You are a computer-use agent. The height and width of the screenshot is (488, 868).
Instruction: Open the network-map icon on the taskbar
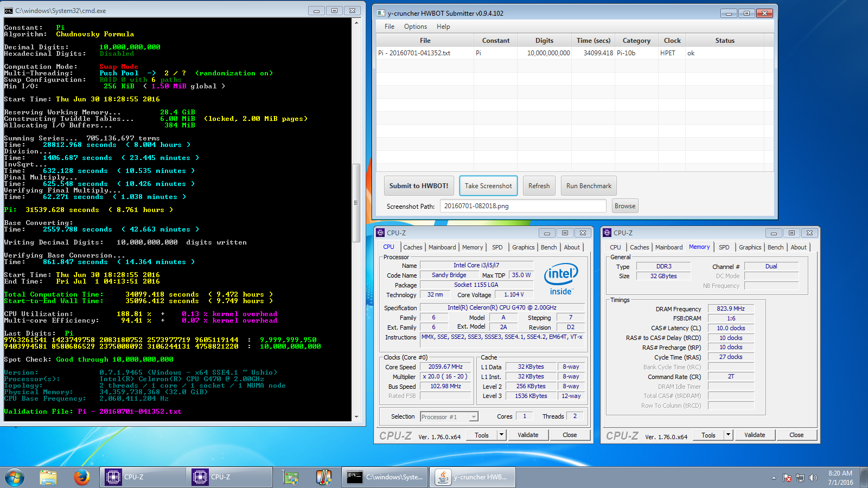291,477
